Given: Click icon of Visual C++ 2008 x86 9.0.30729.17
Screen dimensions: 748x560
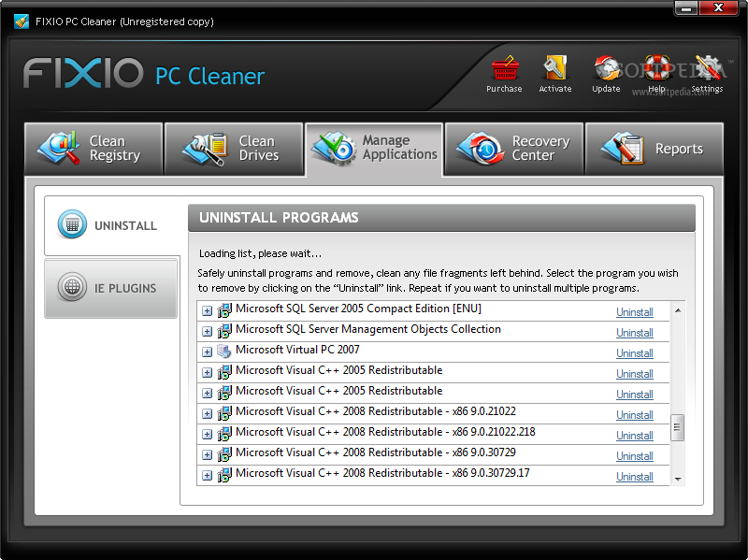Looking at the screenshot, I should click(224, 475).
